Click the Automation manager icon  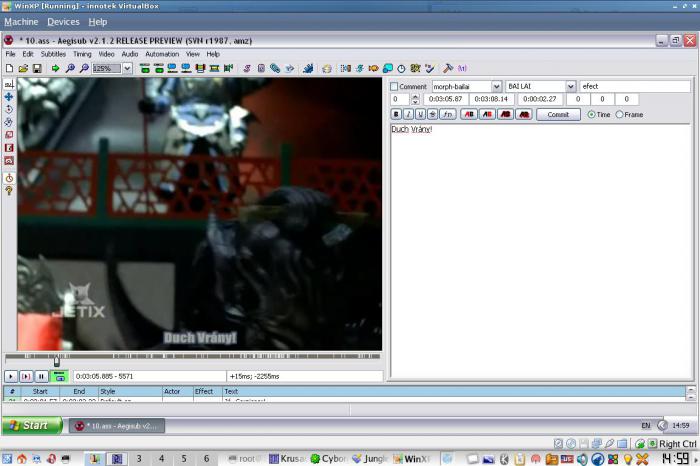tap(308, 68)
